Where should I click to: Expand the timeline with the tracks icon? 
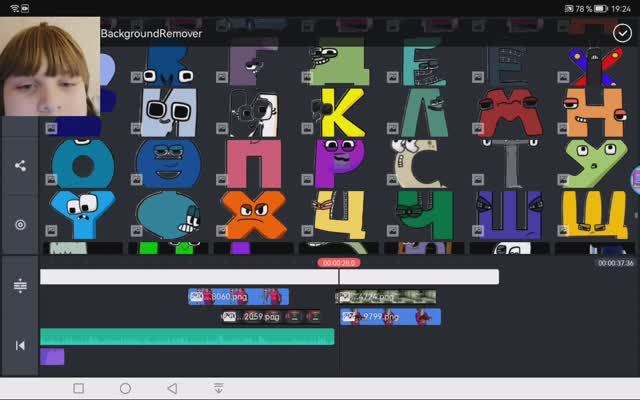[x=20, y=285]
